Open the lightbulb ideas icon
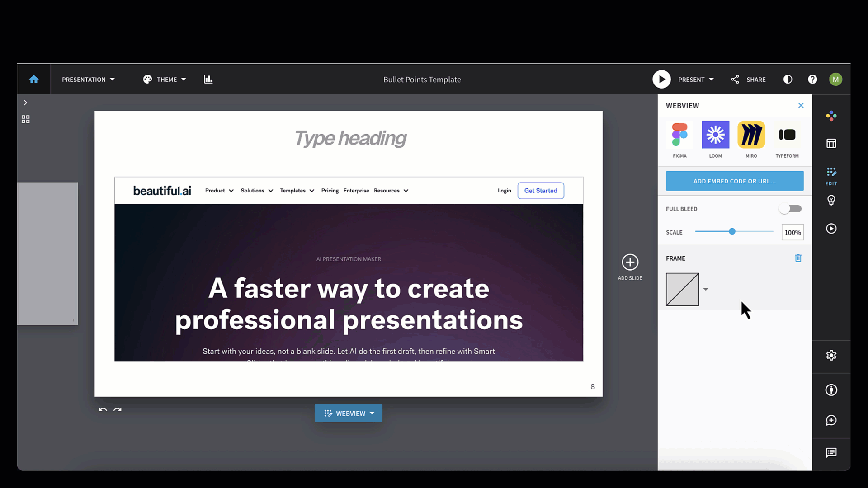 pyautogui.click(x=831, y=200)
